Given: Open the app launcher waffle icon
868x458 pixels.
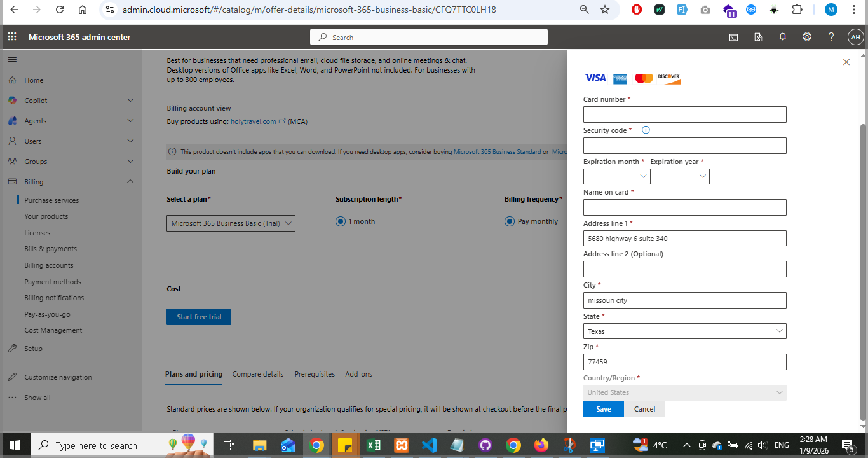Looking at the screenshot, I should (12, 37).
